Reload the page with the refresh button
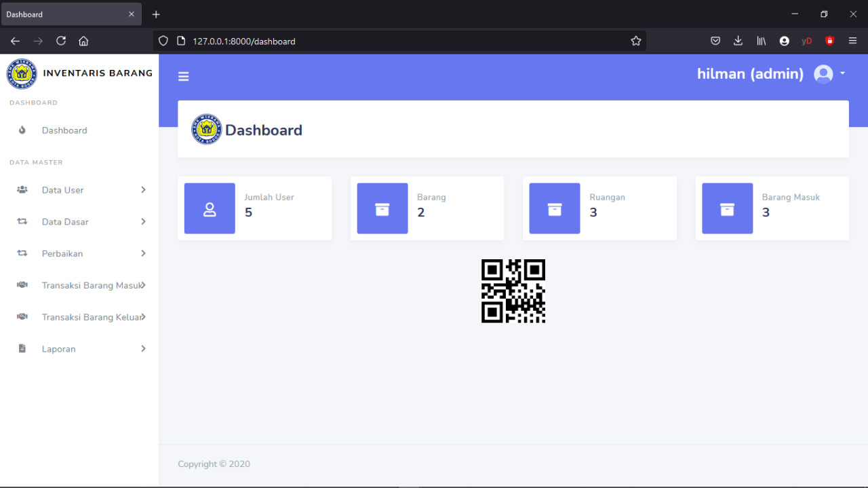The width and height of the screenshot is (868, 488). 61,41
